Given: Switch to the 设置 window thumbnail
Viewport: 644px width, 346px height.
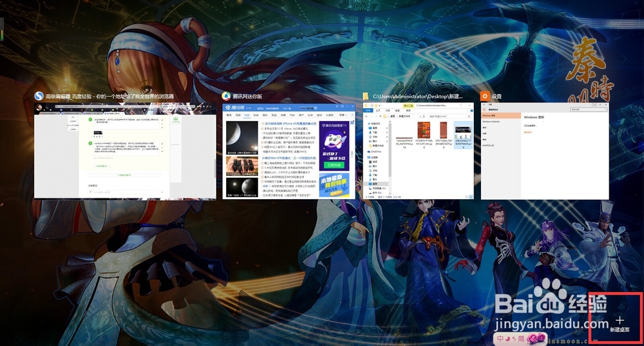Looking at the screenshot, I should coord(545,151).
